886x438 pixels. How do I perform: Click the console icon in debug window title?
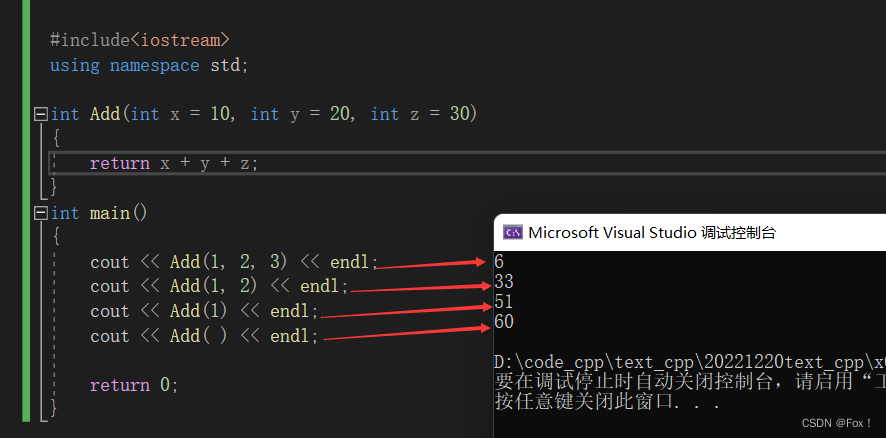(512, 232)
